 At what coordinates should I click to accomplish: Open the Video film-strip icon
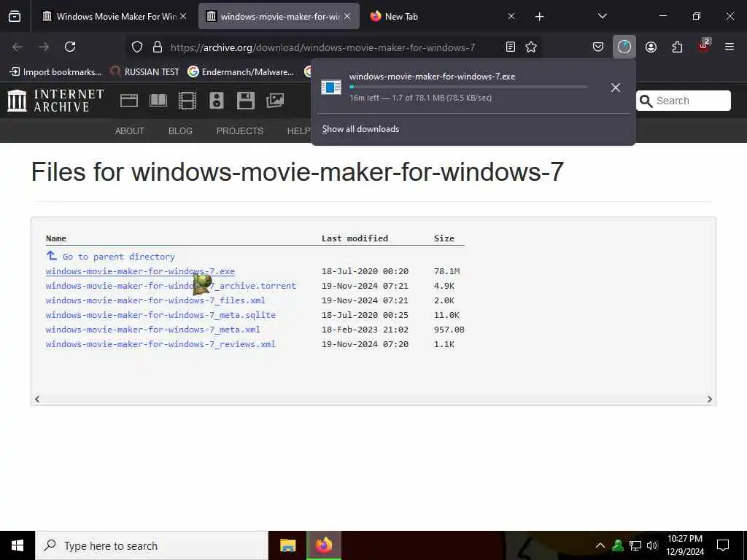(187, 101)
